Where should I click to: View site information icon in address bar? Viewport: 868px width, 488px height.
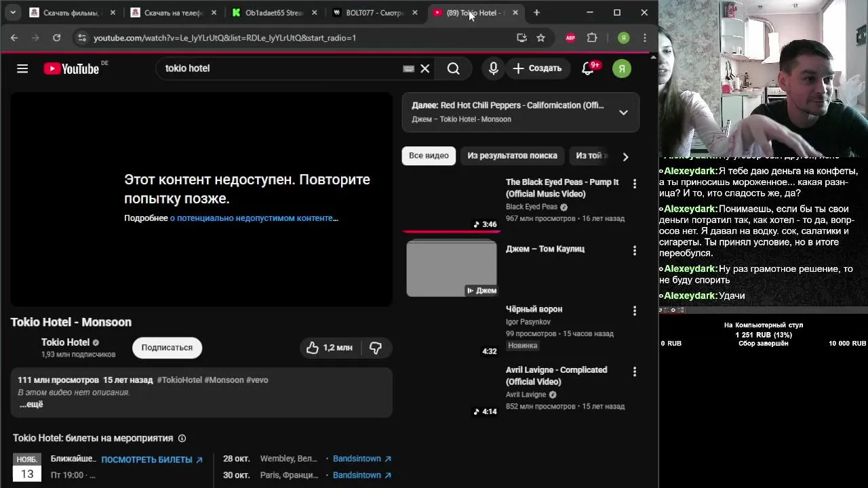pos(82,38)
